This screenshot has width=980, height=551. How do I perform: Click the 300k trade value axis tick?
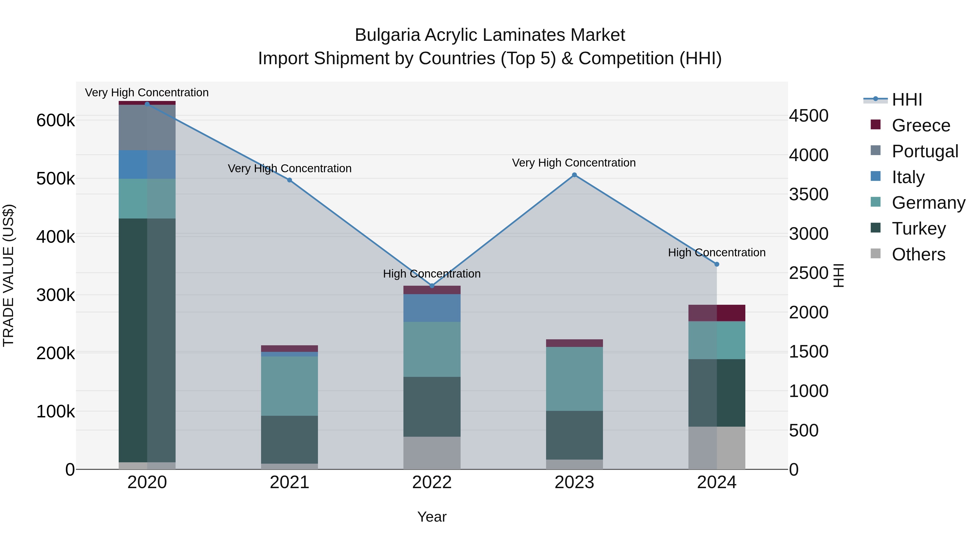[56, 295]
